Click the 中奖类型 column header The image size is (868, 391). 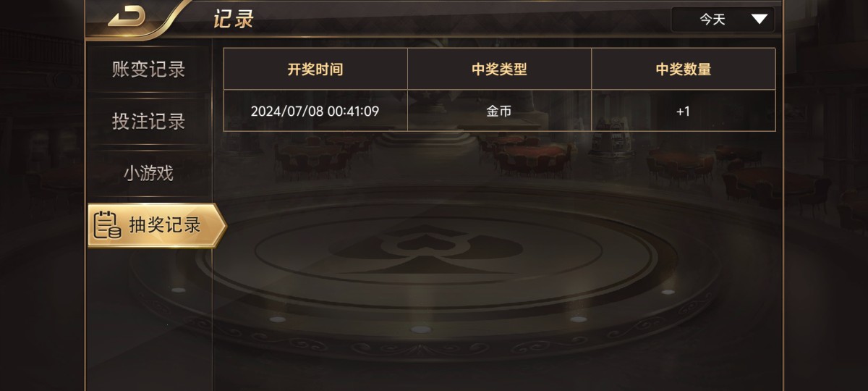499,70
